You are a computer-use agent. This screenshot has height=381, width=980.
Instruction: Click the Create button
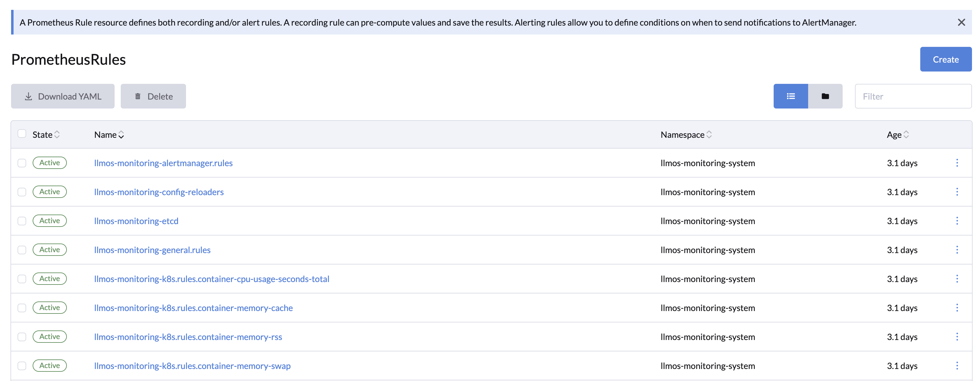pyautogui.click(x=946, y=59)
